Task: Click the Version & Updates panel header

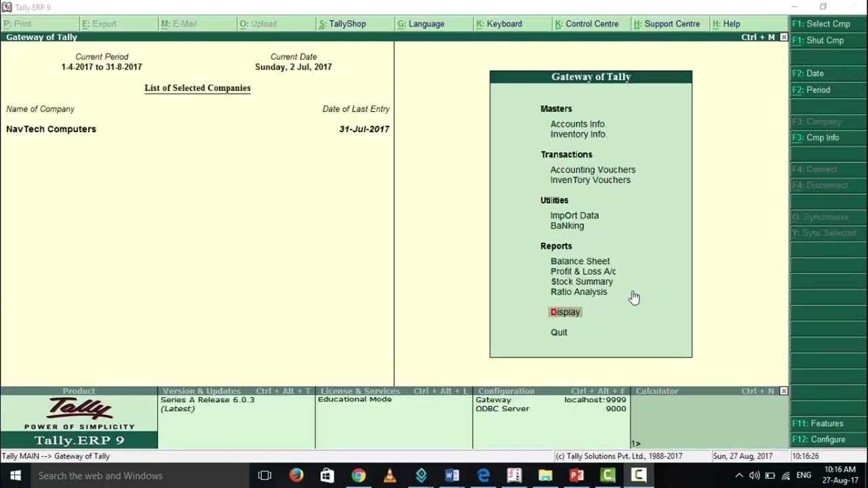Action: pos(236,391)
